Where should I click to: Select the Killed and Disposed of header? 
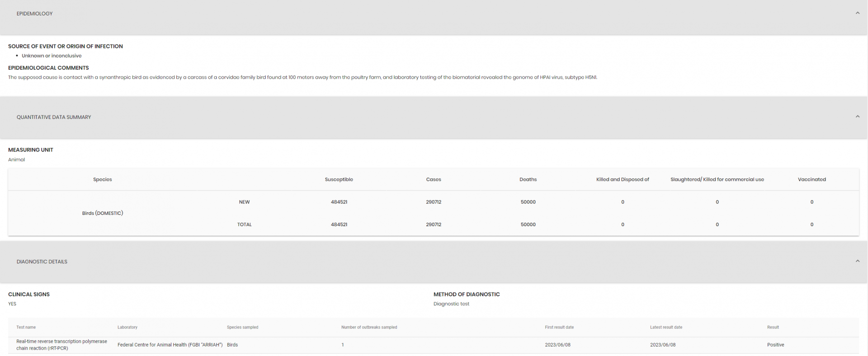tap(622, 180)
